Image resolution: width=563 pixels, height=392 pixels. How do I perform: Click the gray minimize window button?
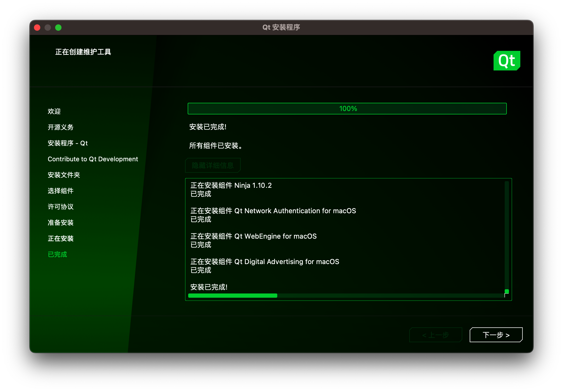pyautogui.click(x=48, y=28)
